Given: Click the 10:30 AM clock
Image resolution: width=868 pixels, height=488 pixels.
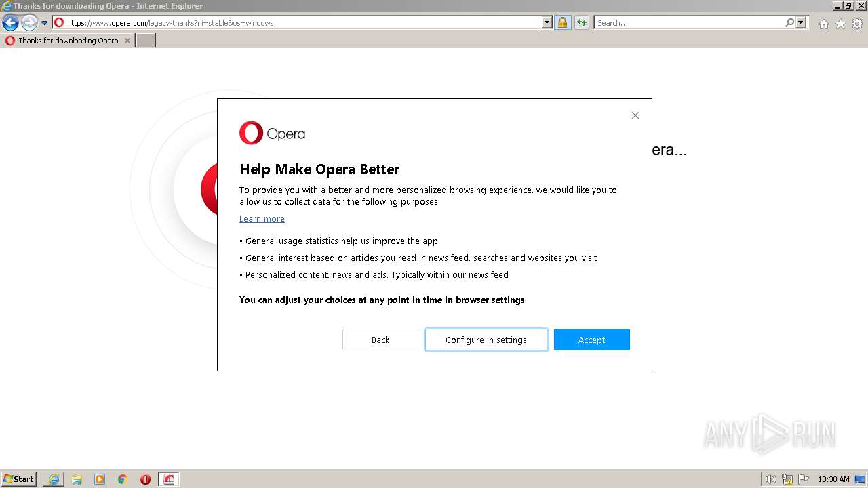Looking at the screenshot, I should (x=833, y=479).
